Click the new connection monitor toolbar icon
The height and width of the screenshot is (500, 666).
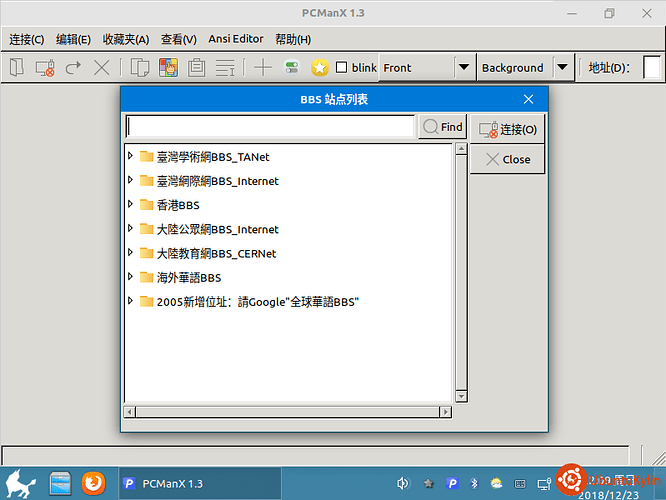[x=45, y=68]
